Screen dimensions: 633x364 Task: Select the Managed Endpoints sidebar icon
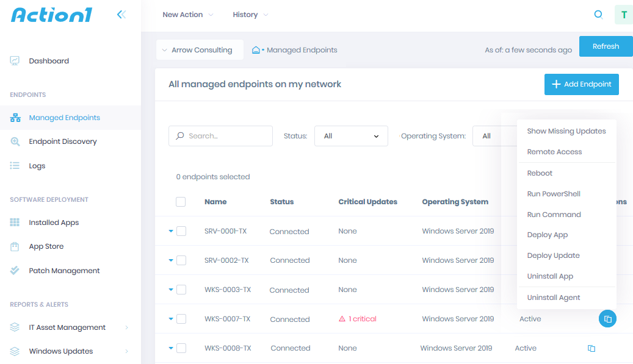tap(15, 117)
